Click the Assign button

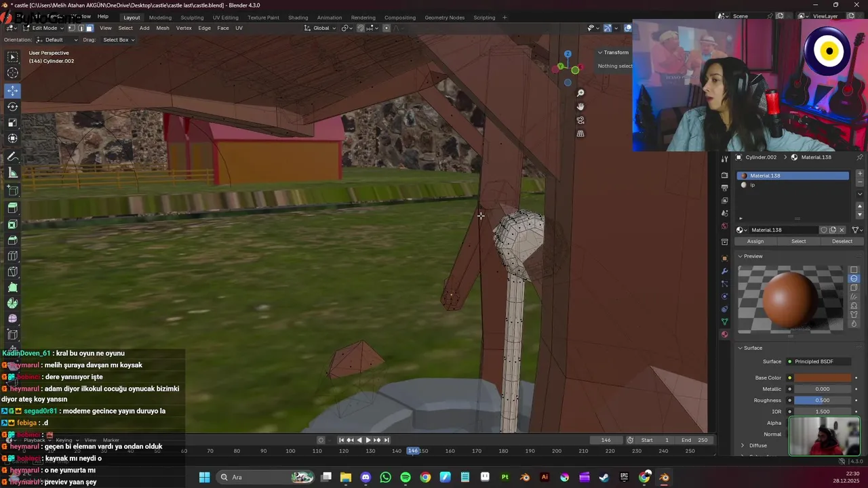point(755,241)
